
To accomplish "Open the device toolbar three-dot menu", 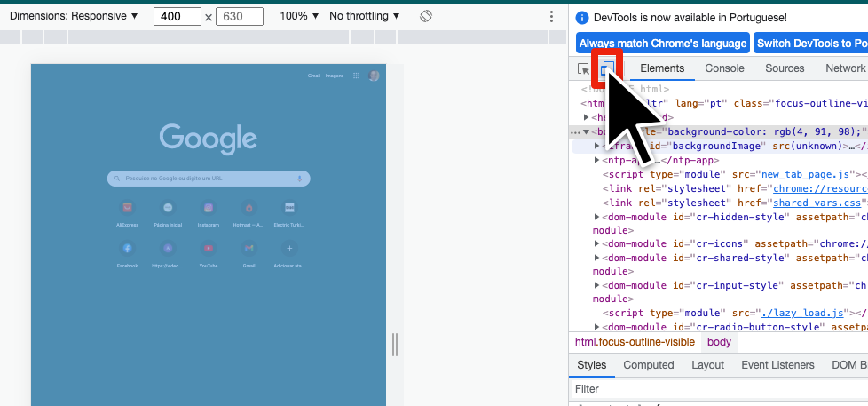I will (551, 16).
